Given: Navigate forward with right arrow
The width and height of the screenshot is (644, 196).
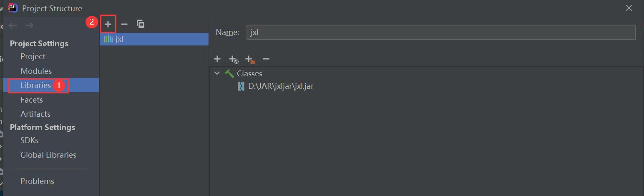Looking at the screenshot, I should coord(29,25).
